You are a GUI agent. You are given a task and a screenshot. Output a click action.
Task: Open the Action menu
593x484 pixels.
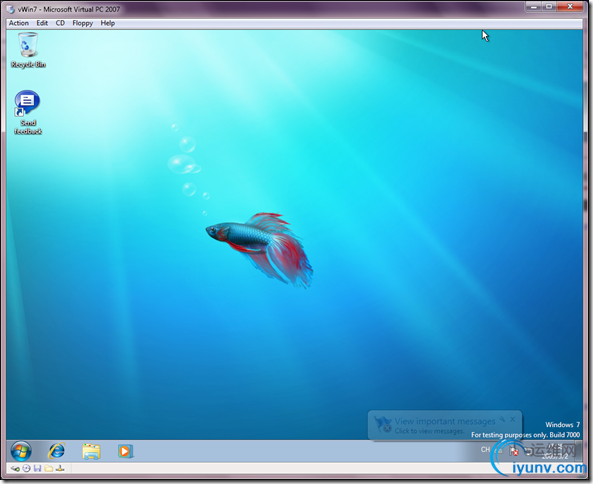pos(19,23)
